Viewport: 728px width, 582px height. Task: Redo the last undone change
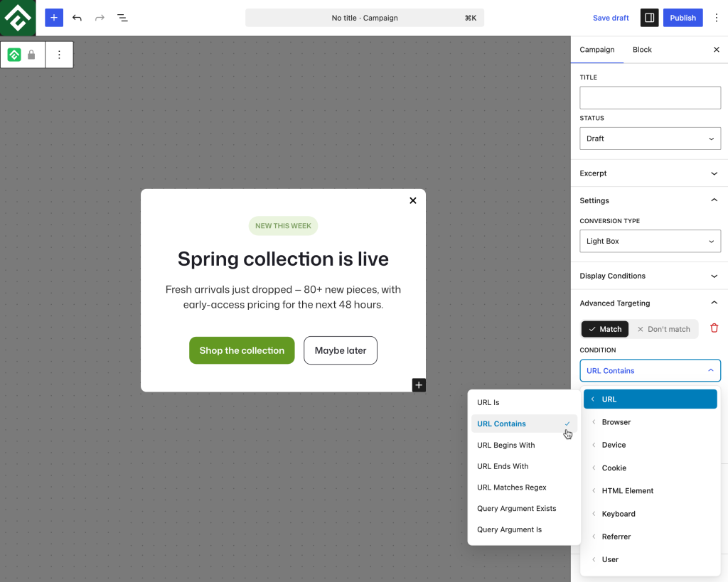tap(100, 18)
